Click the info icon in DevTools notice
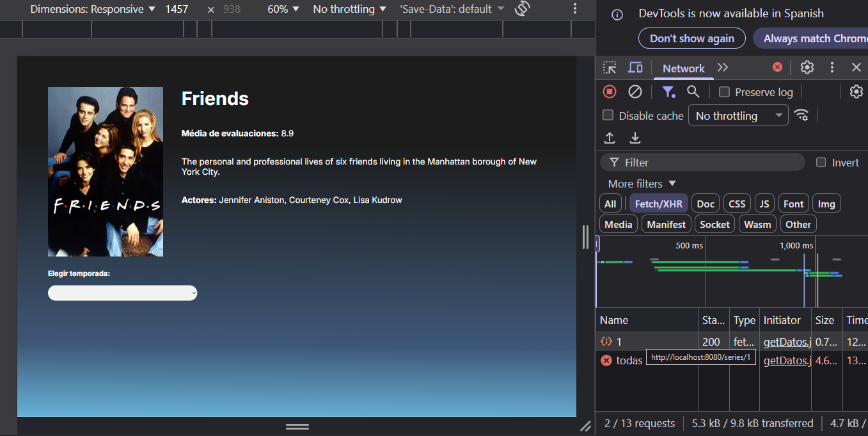 (617, 15)
